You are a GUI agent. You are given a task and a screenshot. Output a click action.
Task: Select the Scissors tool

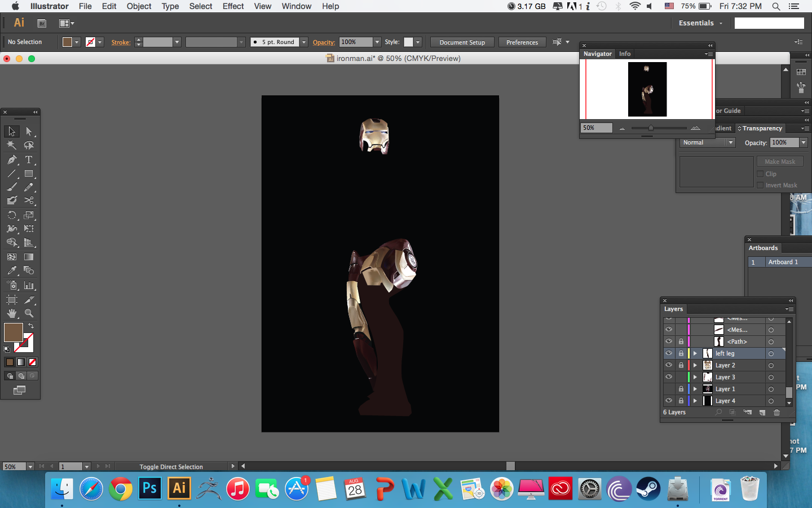coord(29,200)
